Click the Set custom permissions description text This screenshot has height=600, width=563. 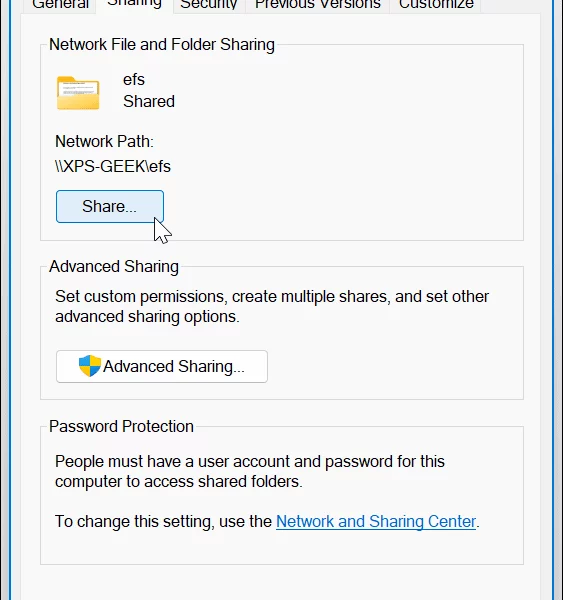click(272, 307)
